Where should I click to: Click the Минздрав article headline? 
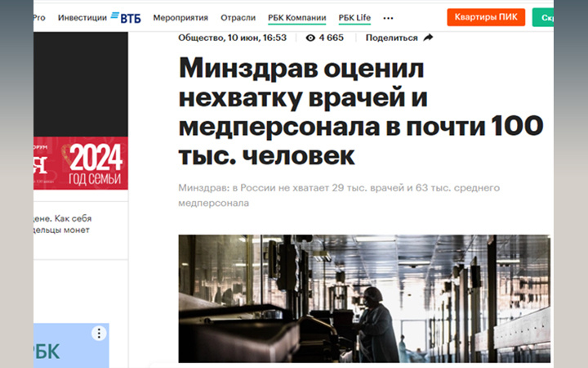tap(361, 111)
